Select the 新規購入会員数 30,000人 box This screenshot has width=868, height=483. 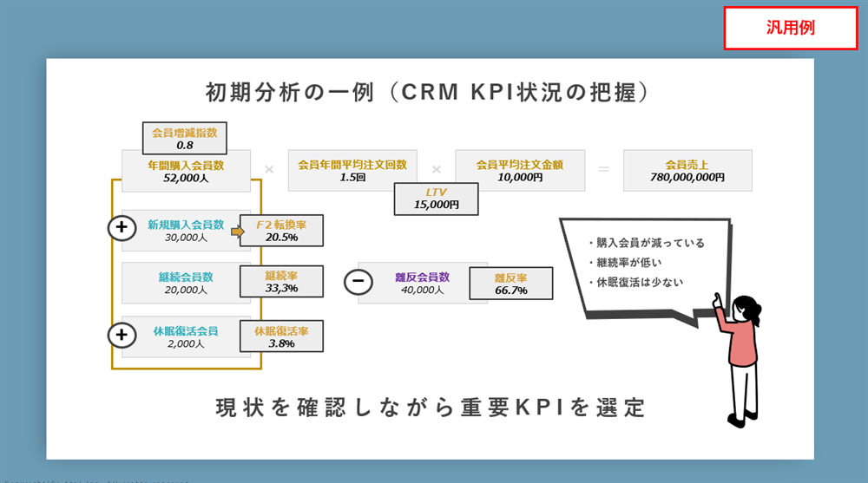pos(186,231)
